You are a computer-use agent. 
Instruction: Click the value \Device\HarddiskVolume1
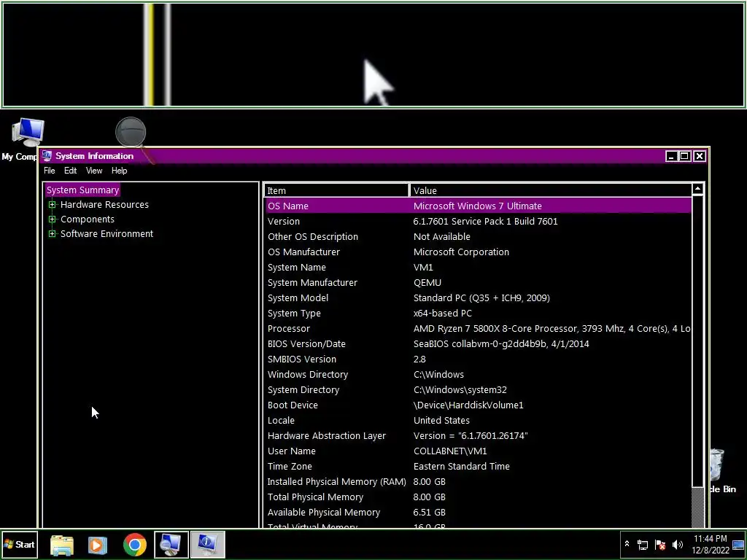468,405
